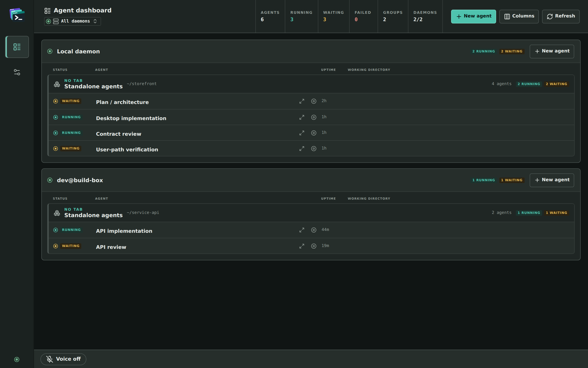Toggle Voice off button

click(x=63, y=359)
